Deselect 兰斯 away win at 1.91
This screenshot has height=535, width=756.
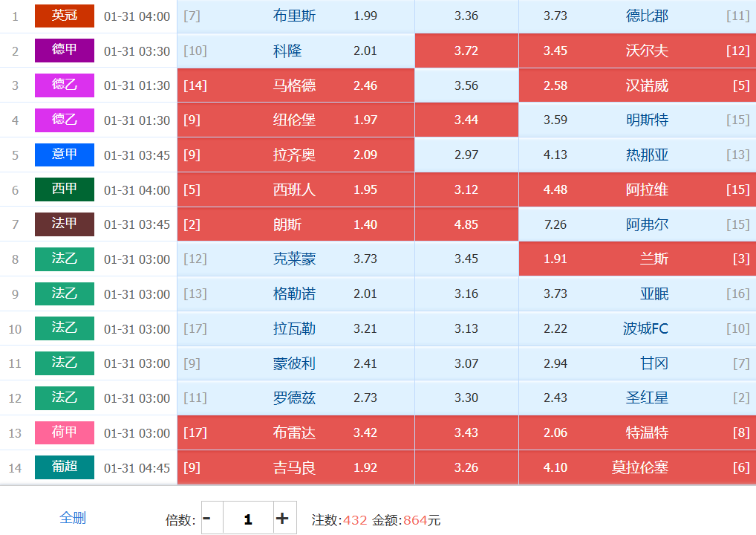point(636,259)
